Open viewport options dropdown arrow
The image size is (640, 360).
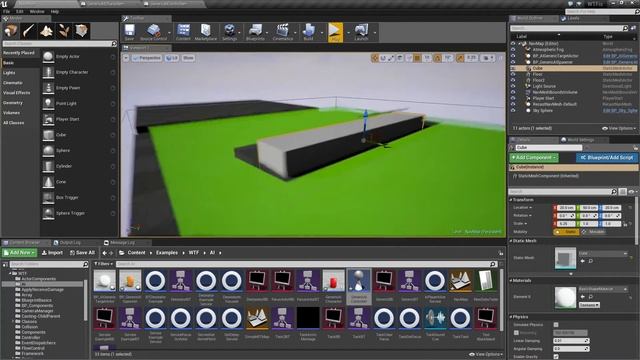tap(126, 58)
